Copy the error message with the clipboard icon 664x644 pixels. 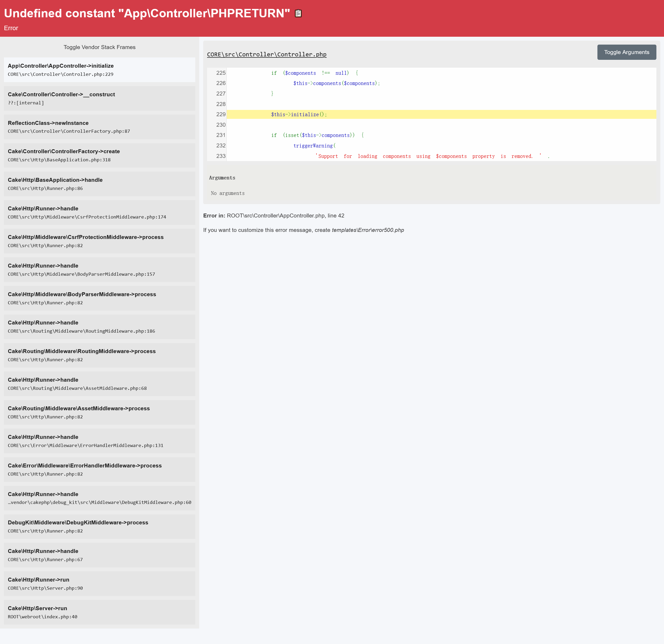[x=298, y=13]
